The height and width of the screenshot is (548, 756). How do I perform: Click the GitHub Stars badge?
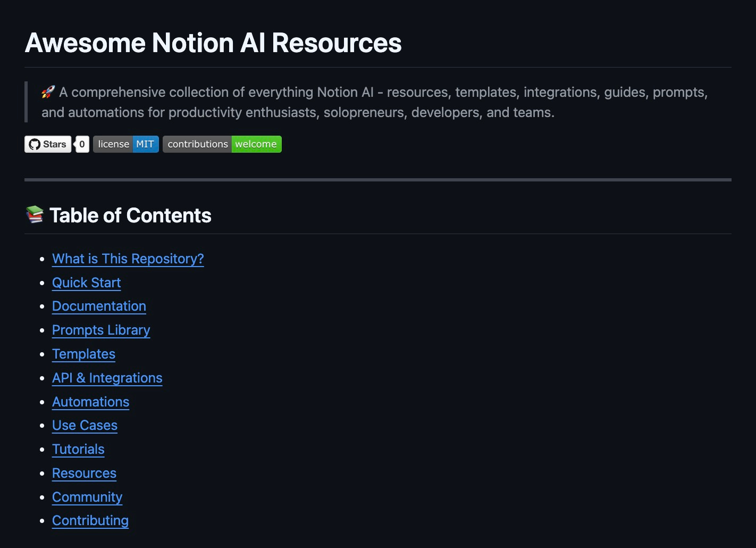pyautogui.click(x=48, y=144)
